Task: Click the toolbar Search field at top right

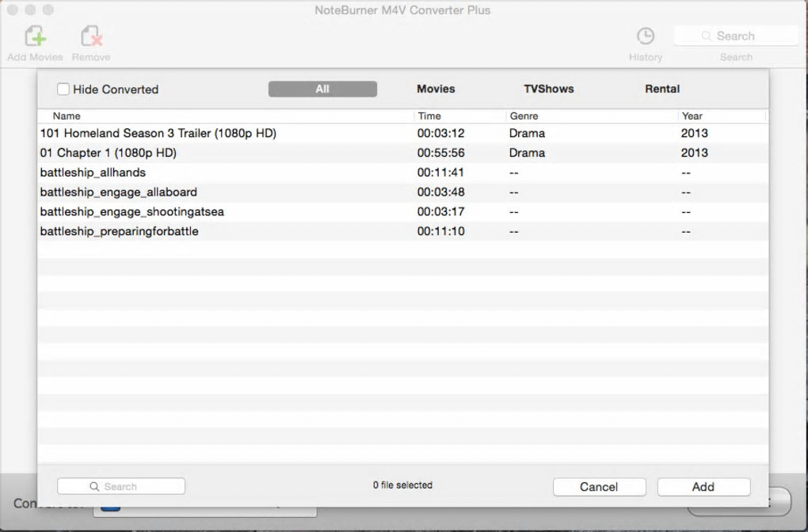Action: [x=736, y=36]
